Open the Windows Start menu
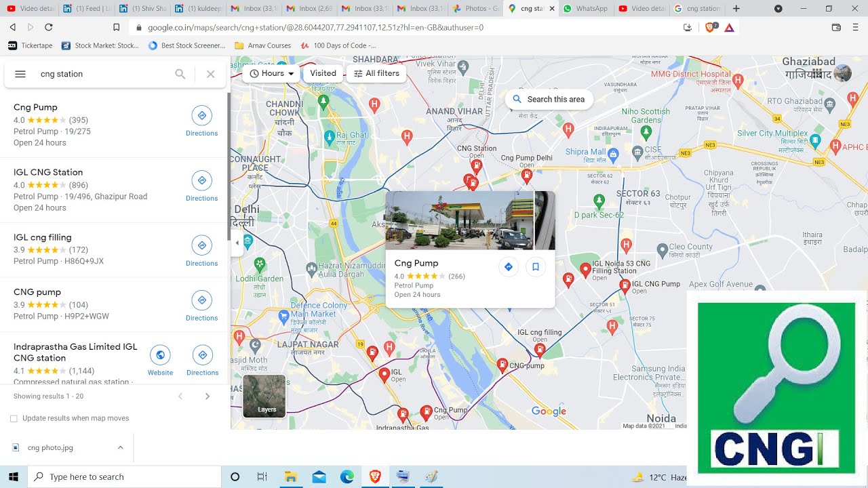This screenshot has width=868, height=488. (13, 476)
